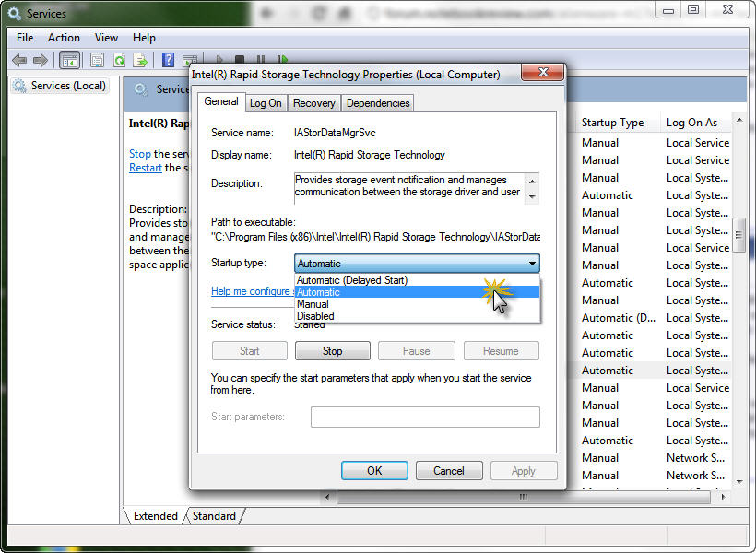Switch to the Standard view tab
The image size is (756, 553).
click(214, 516)
